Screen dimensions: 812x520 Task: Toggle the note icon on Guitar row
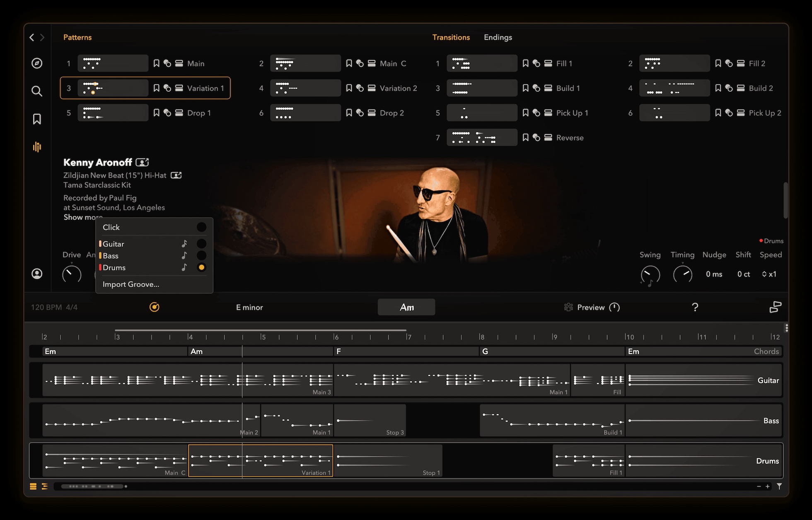click(x=184, y=244)
